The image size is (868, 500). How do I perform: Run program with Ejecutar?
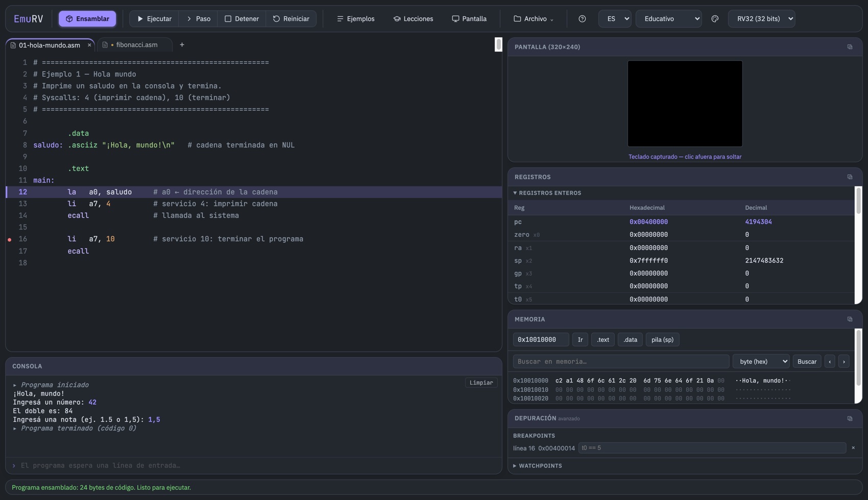(154, 19)
